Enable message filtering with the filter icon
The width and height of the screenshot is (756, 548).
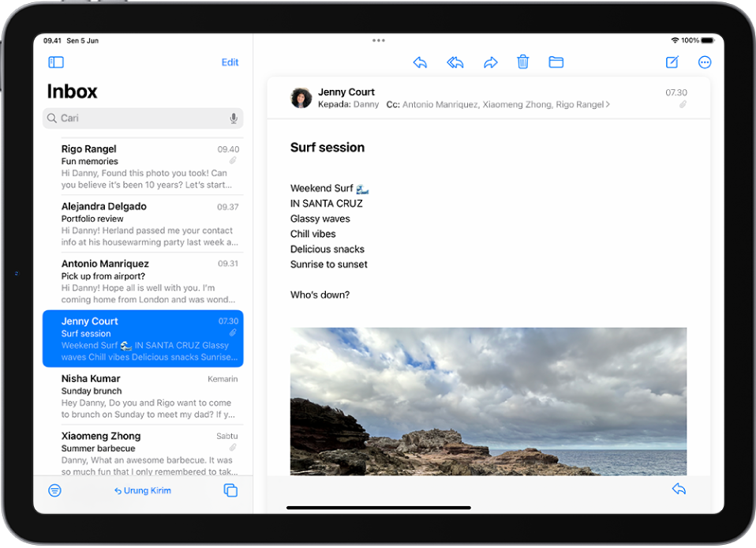[x=54, y=490]
